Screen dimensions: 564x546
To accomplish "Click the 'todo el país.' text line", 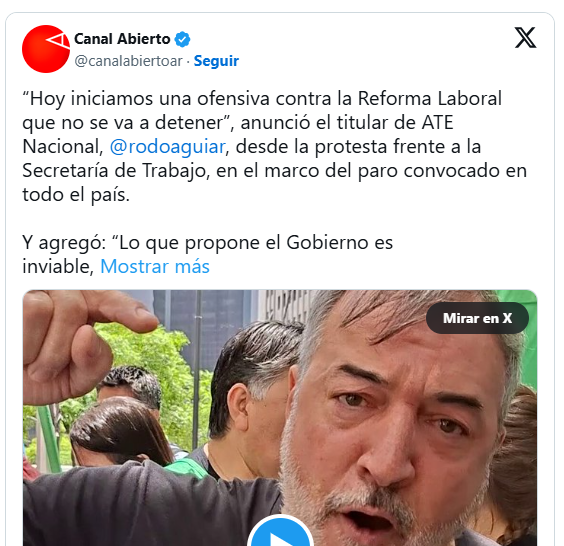I will pos(76,195).
